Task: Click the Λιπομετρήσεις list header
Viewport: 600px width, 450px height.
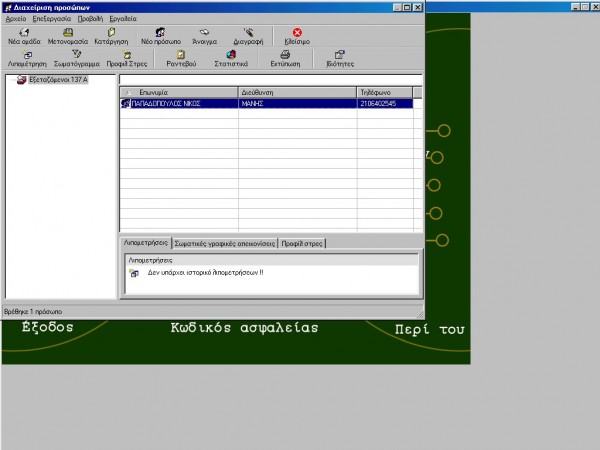Action: (272, 260)
